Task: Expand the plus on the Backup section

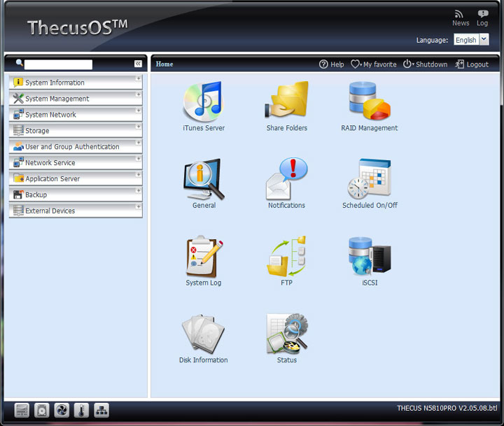Action: point(139,190)
